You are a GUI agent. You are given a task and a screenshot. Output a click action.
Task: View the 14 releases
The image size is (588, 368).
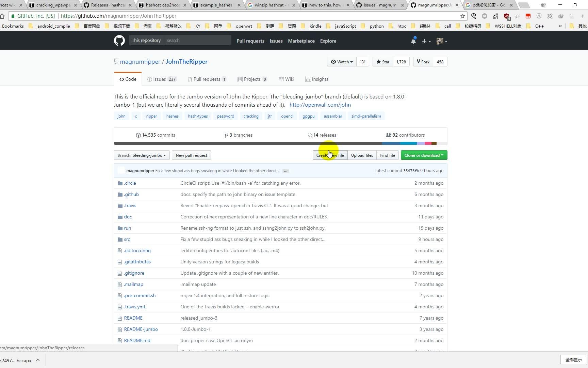(322, 135)
